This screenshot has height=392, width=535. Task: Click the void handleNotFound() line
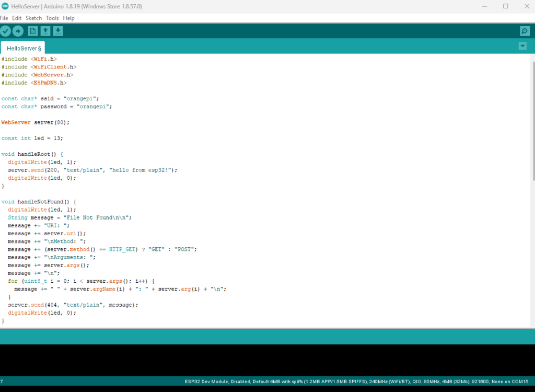[x=39, y=202]
